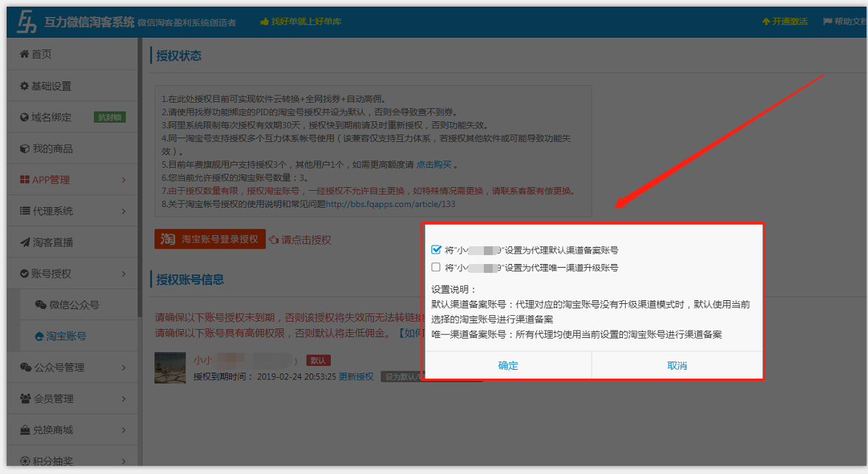
Task: Click the 我的商品 box icon
Action: click(24, 149)
